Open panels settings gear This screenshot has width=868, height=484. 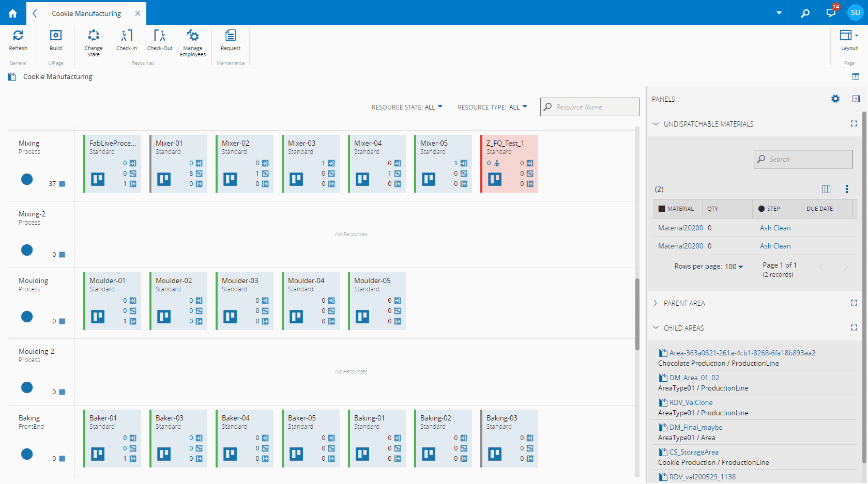(835, 99)
